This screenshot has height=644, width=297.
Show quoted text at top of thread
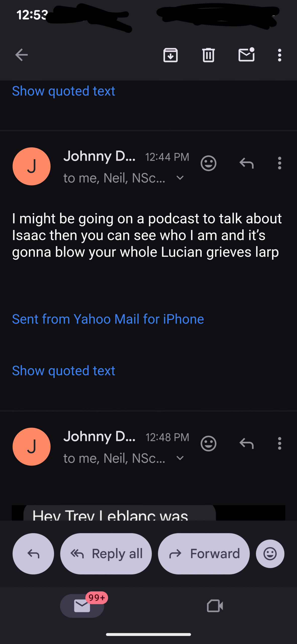pyautogui.click(x=64, y=91)
